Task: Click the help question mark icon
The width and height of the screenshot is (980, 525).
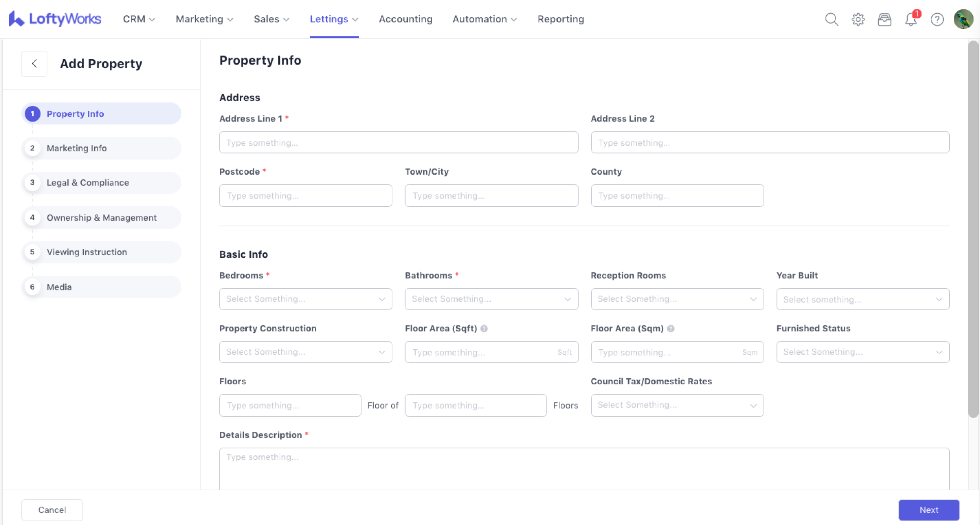Action: 937,19
